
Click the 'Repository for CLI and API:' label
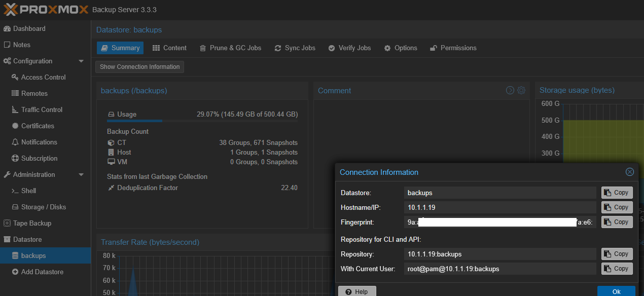tap(381, 239)
